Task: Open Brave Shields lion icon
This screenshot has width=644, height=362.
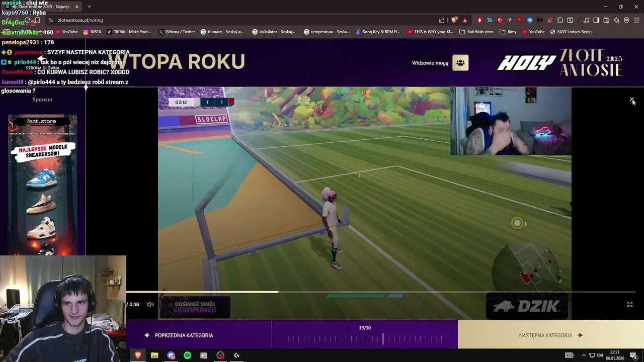Action: pos(454,20)
